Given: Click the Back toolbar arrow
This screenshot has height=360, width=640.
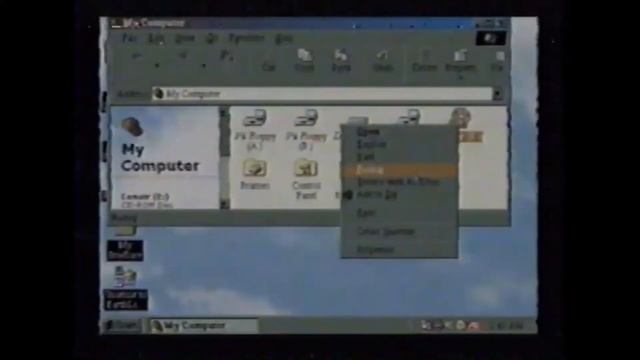Looking at the screenshot, I should [x=136, y=57].
